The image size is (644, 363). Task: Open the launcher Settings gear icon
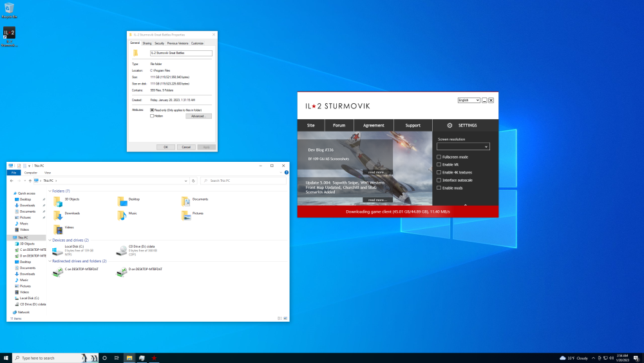[450, 125]
